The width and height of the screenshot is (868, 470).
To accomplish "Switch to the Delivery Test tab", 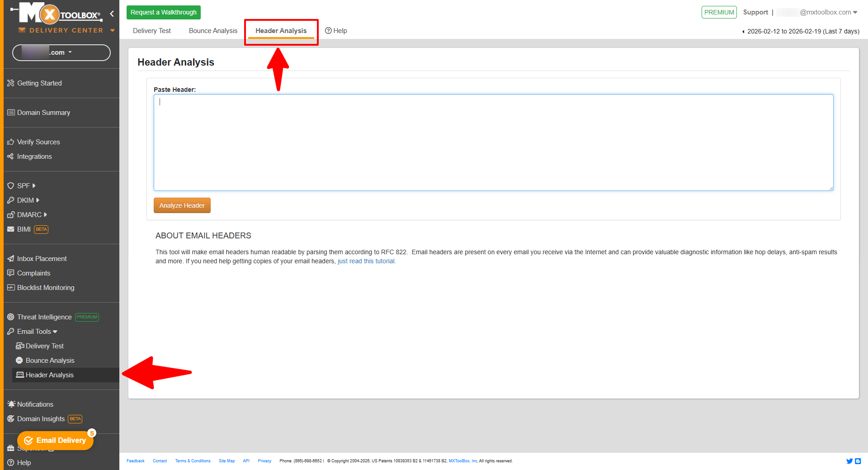I will tap(152, 31).
